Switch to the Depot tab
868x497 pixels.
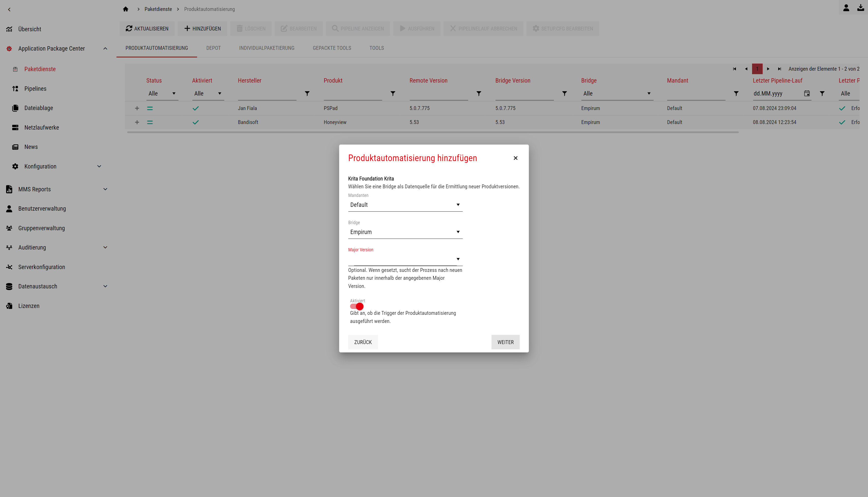pyautogui.click(x=213, y=48)
